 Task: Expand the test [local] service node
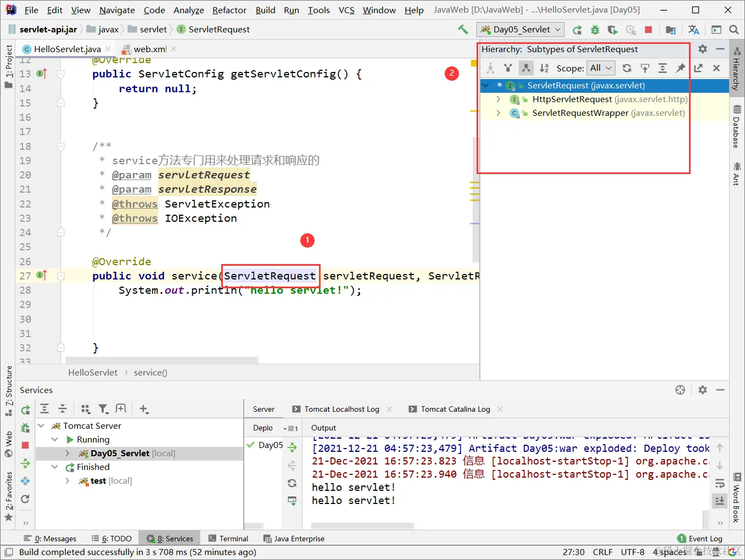coord(68,480)
